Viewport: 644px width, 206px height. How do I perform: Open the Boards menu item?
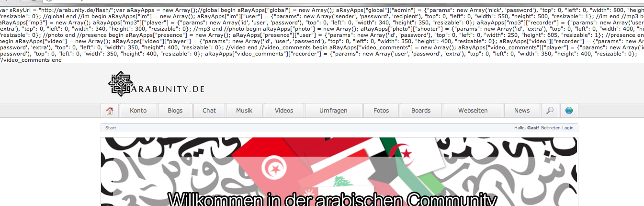(421, 110)
